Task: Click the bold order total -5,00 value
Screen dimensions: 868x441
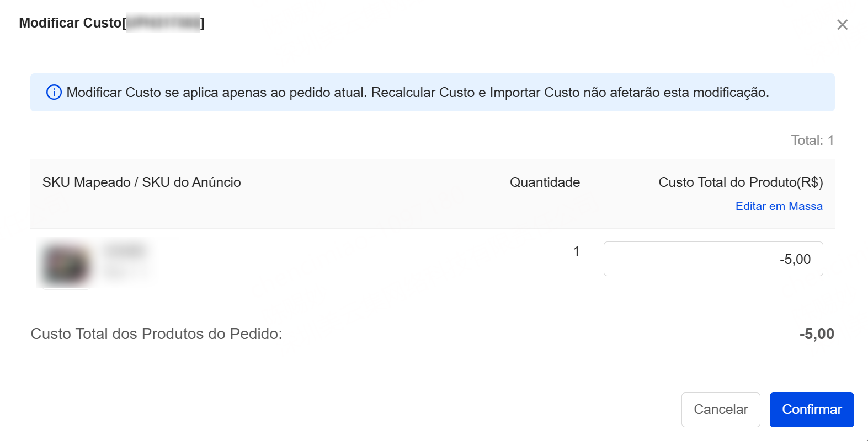Action: point(817,334)
